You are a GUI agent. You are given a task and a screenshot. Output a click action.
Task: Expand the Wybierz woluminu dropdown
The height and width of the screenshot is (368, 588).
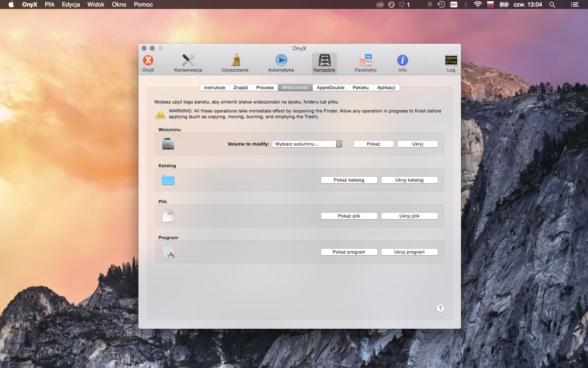tap(307, 144)
